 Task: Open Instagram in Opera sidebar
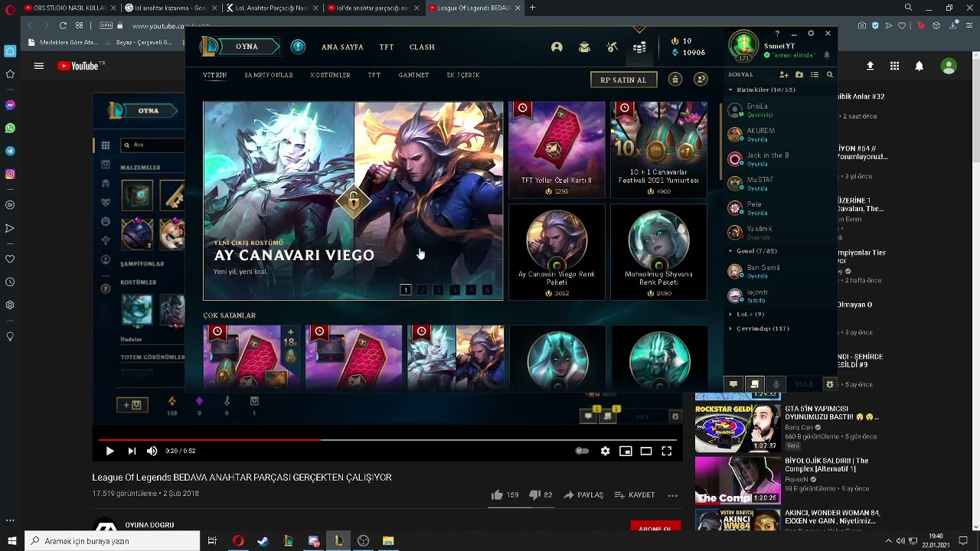(10, 174)
